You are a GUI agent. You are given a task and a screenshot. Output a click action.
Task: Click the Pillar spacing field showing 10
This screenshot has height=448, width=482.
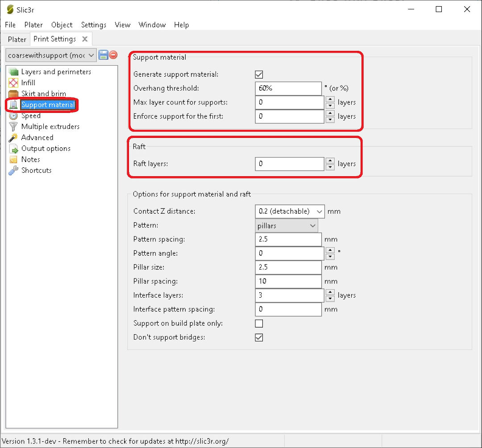click(x=288, y=282)
